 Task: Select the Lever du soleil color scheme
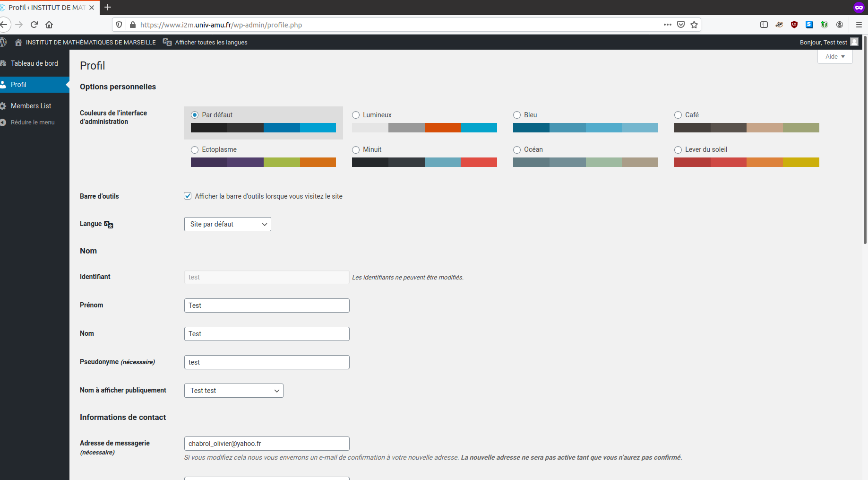tap(678, 149)
